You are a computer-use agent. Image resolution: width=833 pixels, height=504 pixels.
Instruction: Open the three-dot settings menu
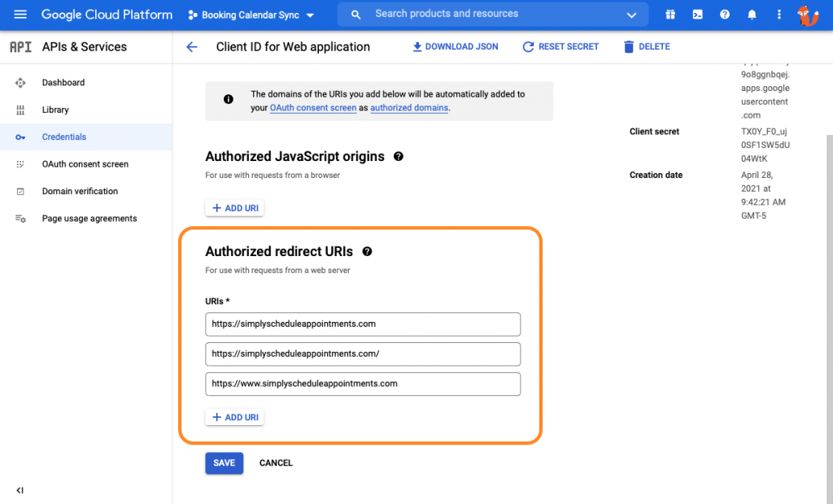click(x=778, y=15)
